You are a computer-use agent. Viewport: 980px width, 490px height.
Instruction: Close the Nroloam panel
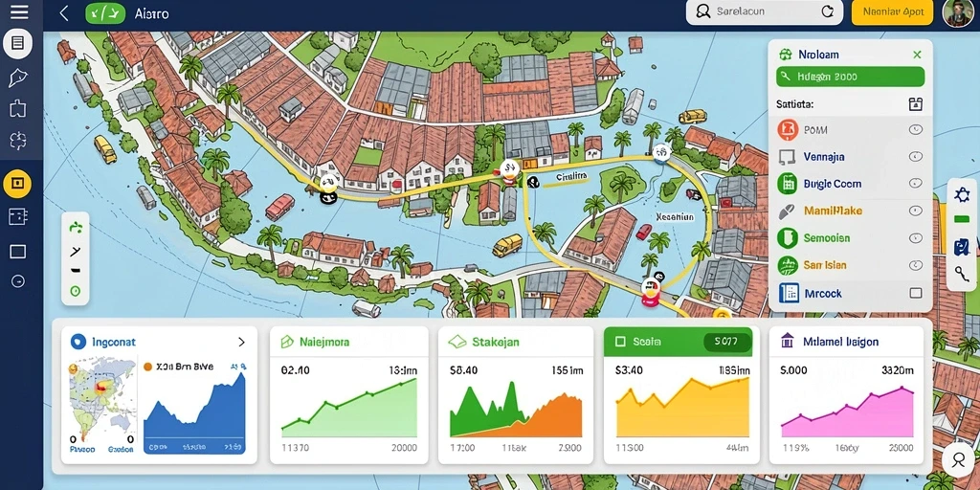(917, 55)
